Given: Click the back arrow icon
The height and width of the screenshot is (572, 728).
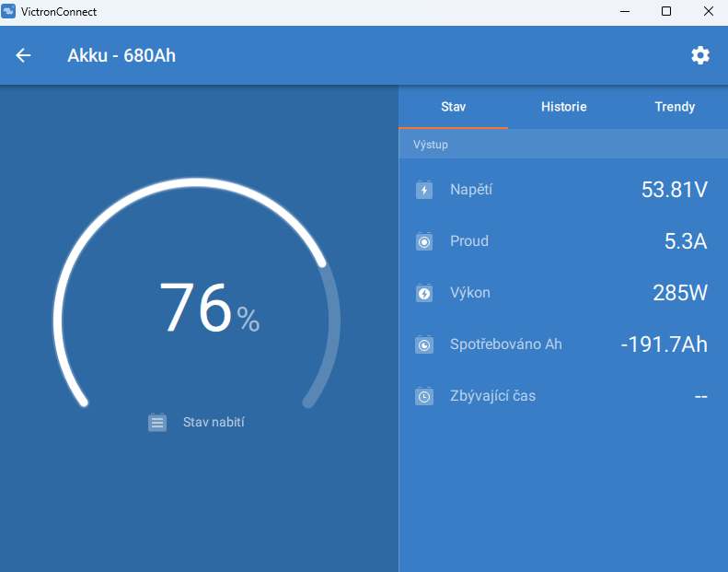Looking at the screenshot, I should [24, 55].
